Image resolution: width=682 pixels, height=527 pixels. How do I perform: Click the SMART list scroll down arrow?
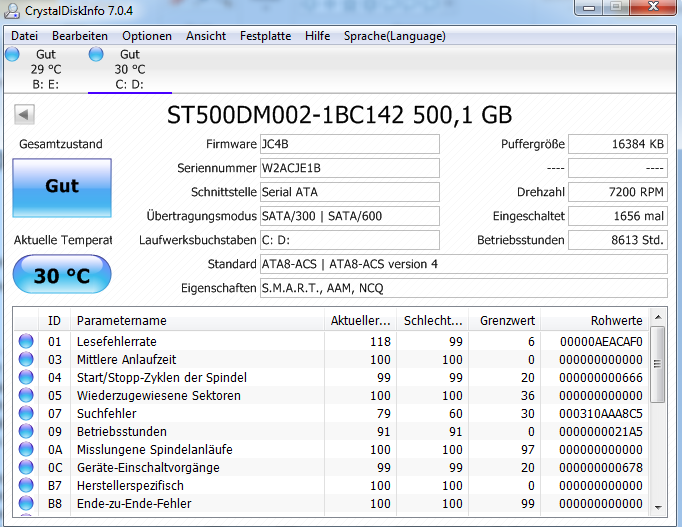658,507
